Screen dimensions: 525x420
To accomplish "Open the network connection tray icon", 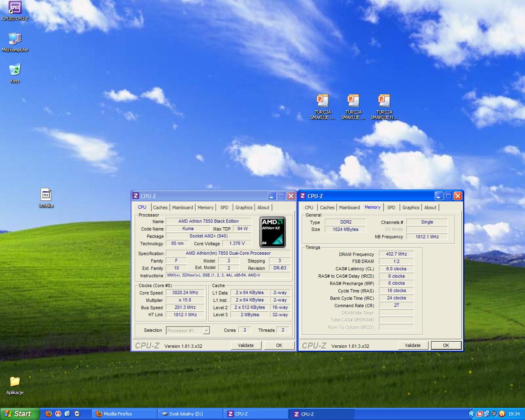I will pos(486,414).
